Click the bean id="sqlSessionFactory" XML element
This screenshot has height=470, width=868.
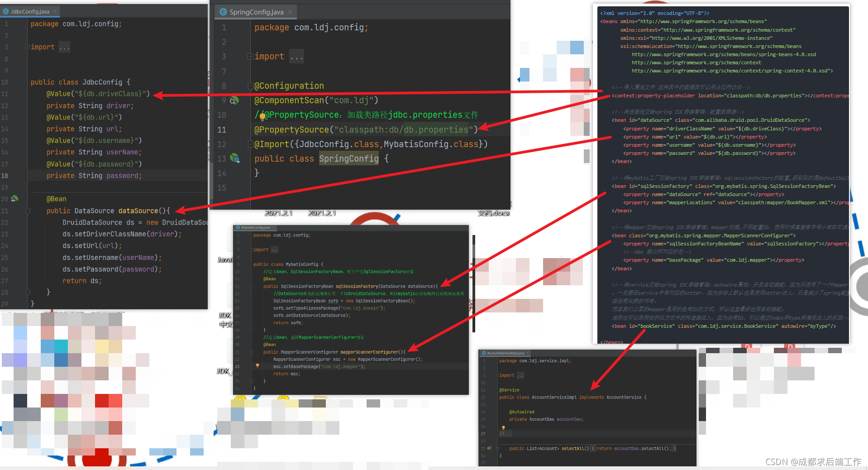[724, 187]
